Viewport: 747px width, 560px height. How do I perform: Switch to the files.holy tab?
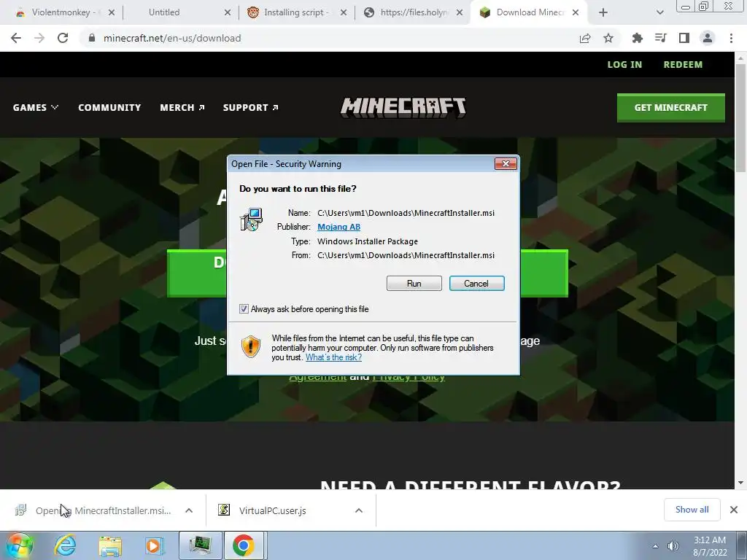[x=413, y=12]
